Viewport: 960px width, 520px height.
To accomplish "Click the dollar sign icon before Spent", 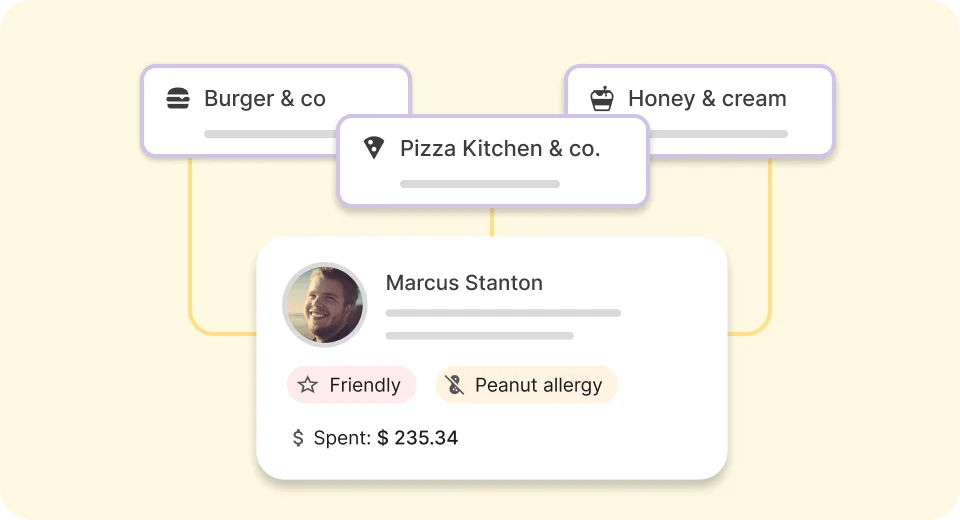I will tap(298, 437).
